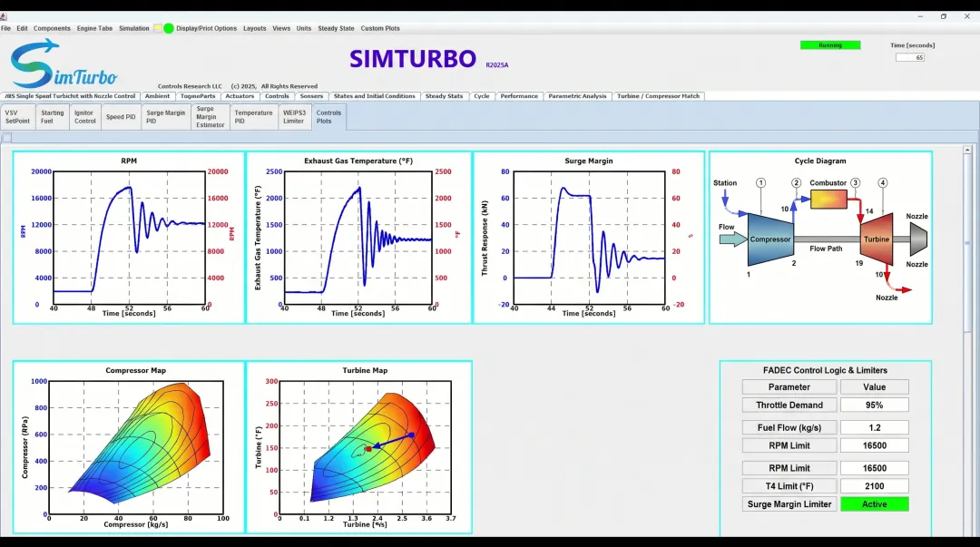Toggle the small checkbox below VSV SetPoint tab
The height and width of the screenshot is (547, 980).
(x=6, y=138)
